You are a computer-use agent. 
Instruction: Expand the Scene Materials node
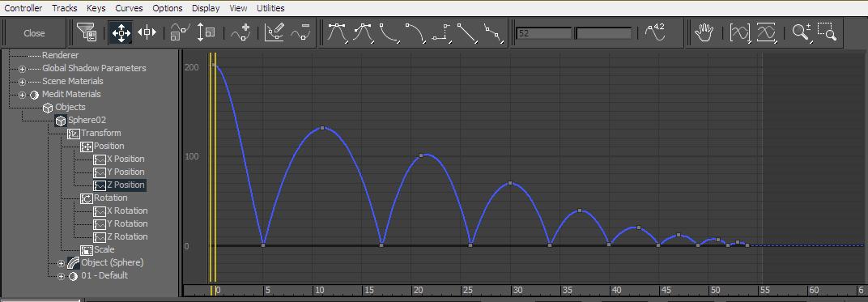click(x=22, y=82)
